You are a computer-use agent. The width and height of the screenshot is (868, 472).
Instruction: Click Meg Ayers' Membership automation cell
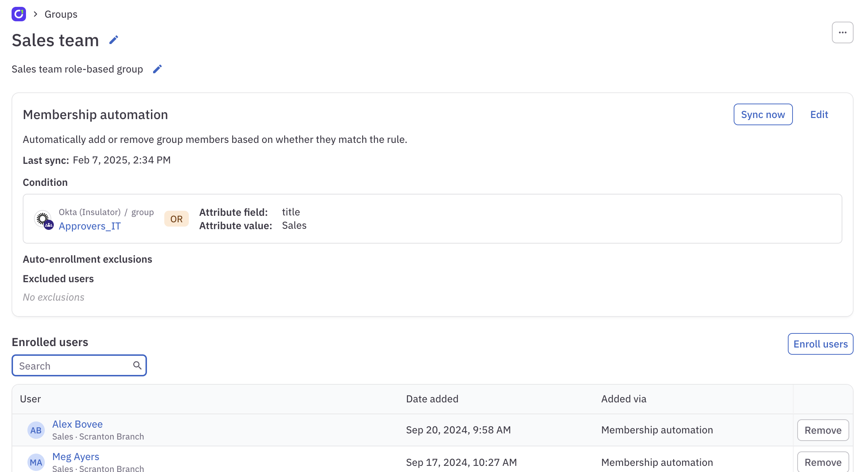657,462
